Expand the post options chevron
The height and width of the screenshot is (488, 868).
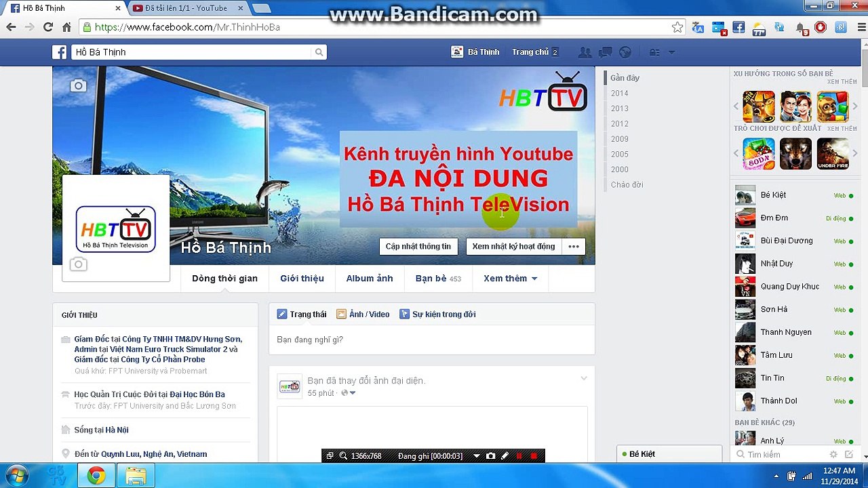coord(583,378)
